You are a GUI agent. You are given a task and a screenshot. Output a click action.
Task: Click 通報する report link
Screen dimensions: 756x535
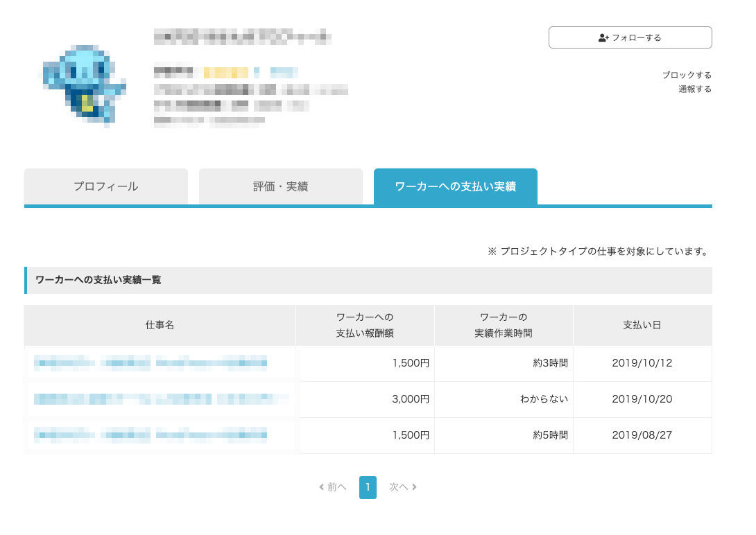point(695,89)
